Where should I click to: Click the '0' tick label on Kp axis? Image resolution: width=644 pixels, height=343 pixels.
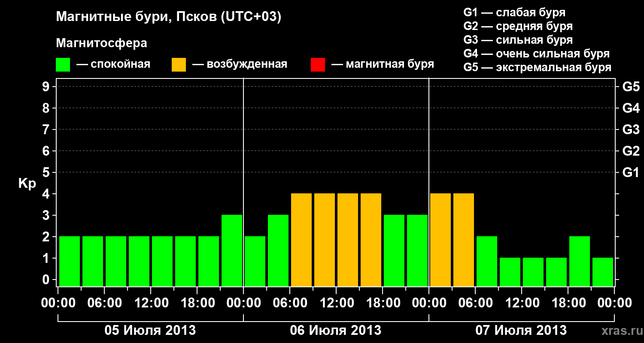47,280
